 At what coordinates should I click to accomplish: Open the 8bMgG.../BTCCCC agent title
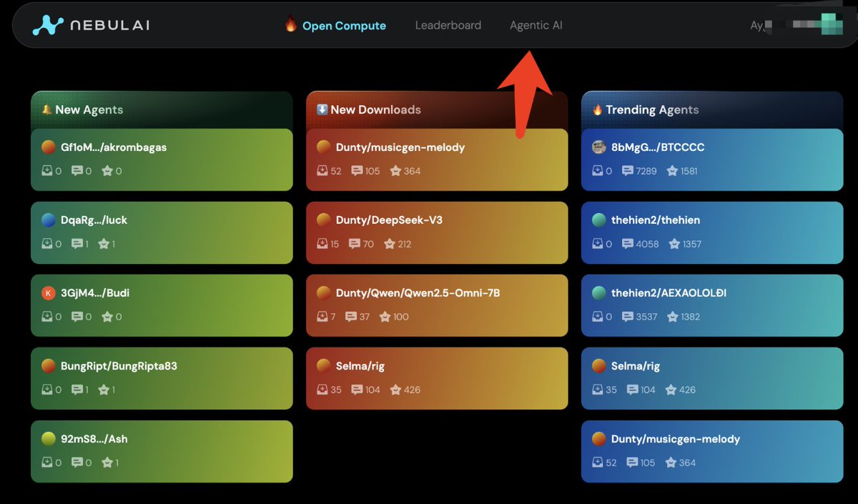[x=658, y=147]
